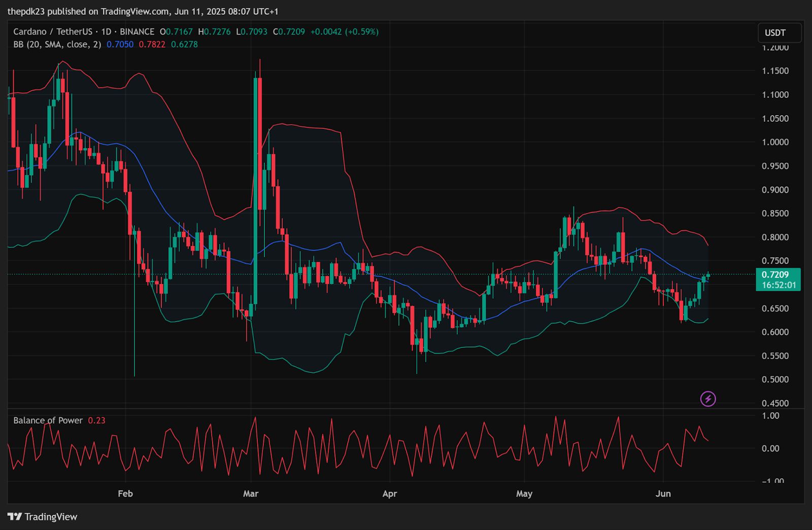Click the purple lightning bolt icon
Image resolution: width=812 pixels, height=530 pixels.
click(708, 399)
